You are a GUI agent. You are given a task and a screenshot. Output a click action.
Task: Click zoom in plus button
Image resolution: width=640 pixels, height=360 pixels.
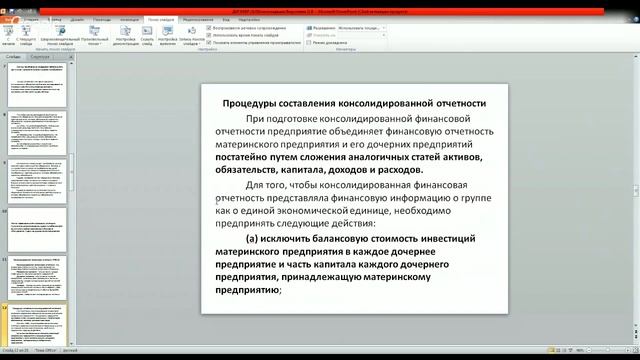627,350
